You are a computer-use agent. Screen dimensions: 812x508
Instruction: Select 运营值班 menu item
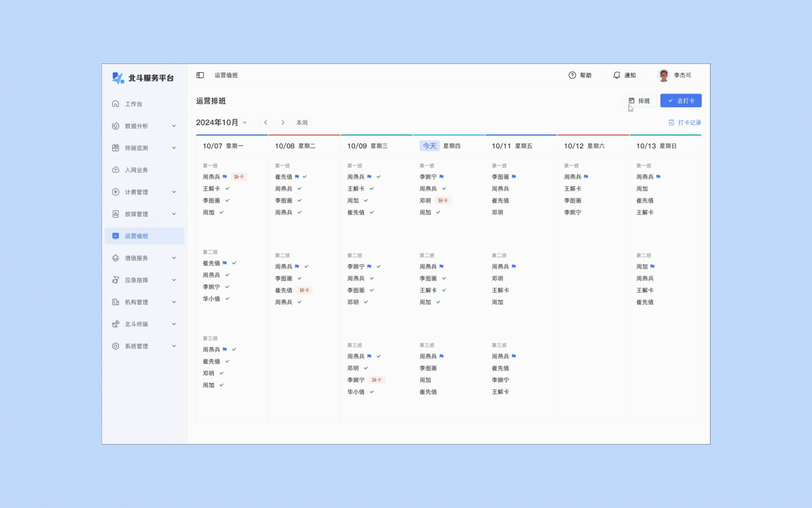[x=144, y=236]
